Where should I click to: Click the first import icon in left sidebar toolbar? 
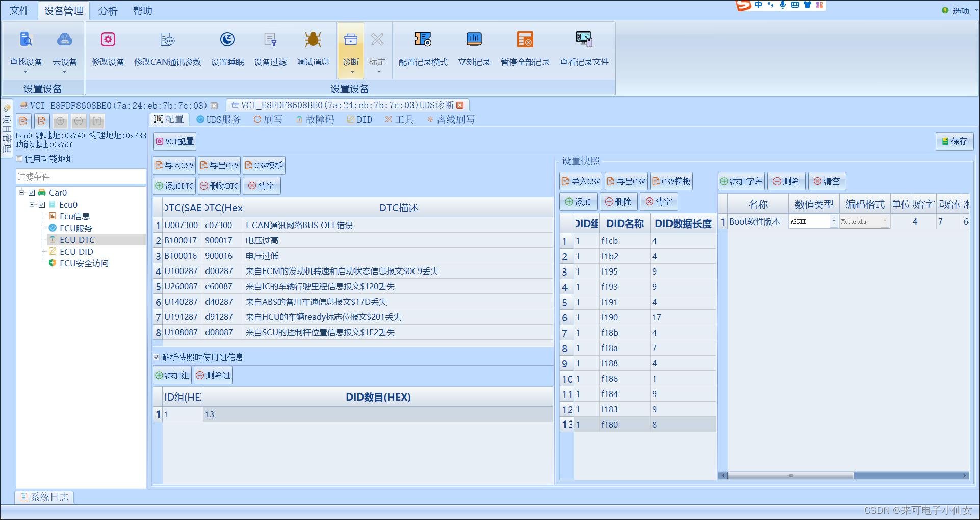(23, 121)
